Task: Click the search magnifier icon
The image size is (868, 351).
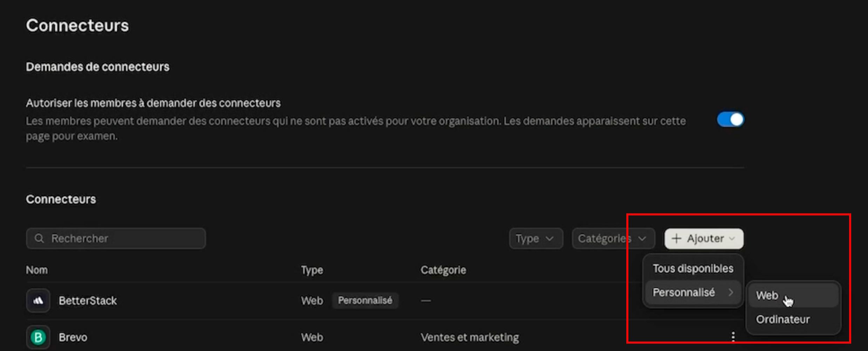Action: [39, 239]
